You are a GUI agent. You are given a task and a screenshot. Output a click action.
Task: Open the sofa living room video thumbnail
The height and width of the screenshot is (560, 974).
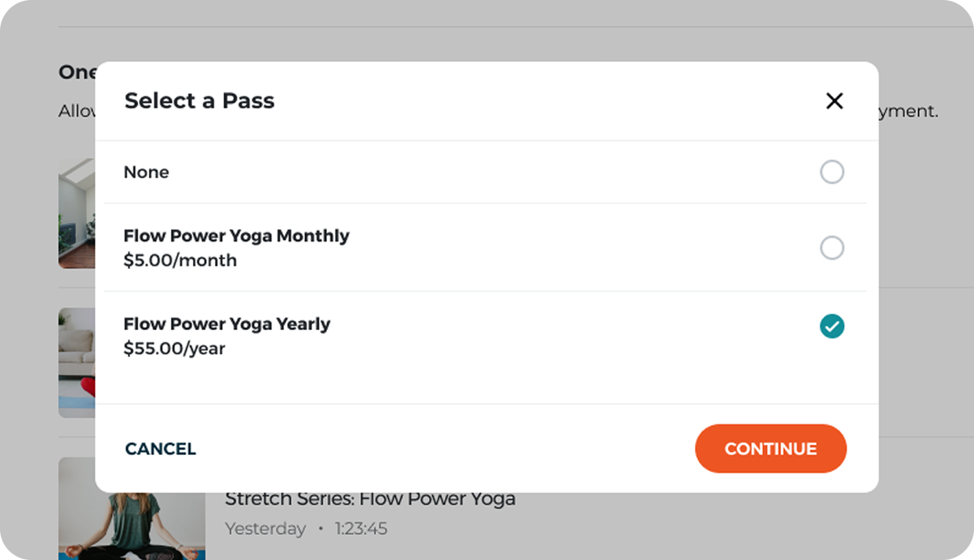pos(76,362)
